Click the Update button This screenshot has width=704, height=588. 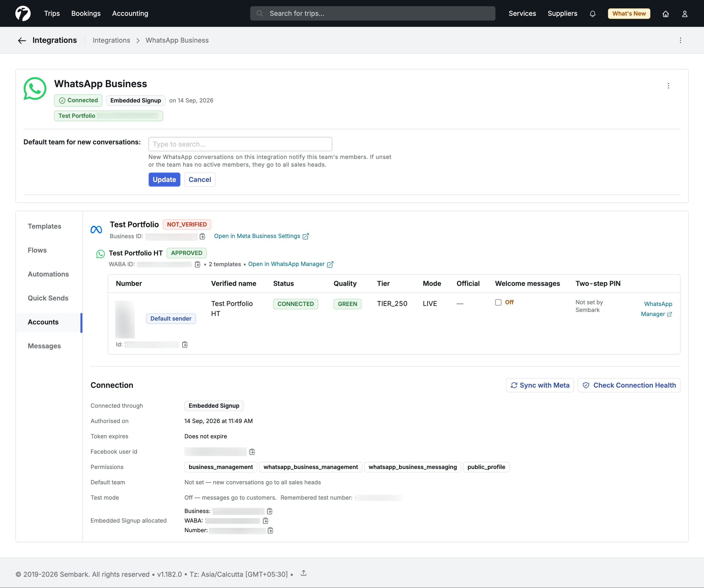click(x=164, y=180)
